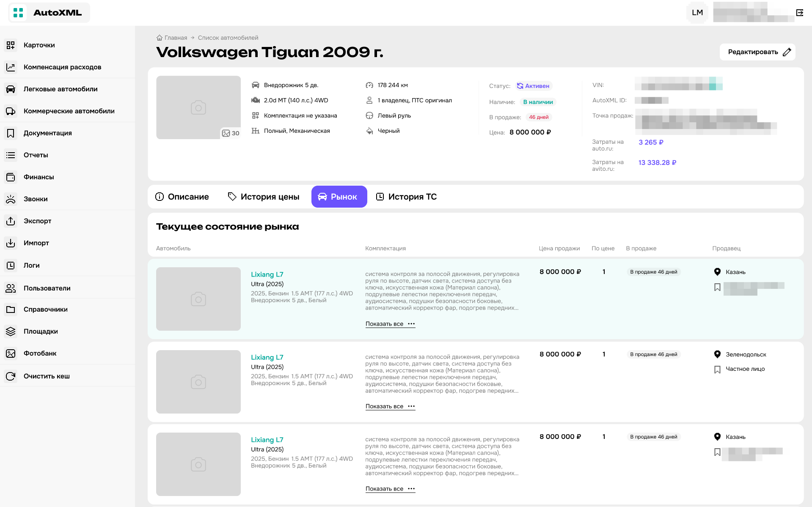Expand the third listing's Показать все

point(390,489)
